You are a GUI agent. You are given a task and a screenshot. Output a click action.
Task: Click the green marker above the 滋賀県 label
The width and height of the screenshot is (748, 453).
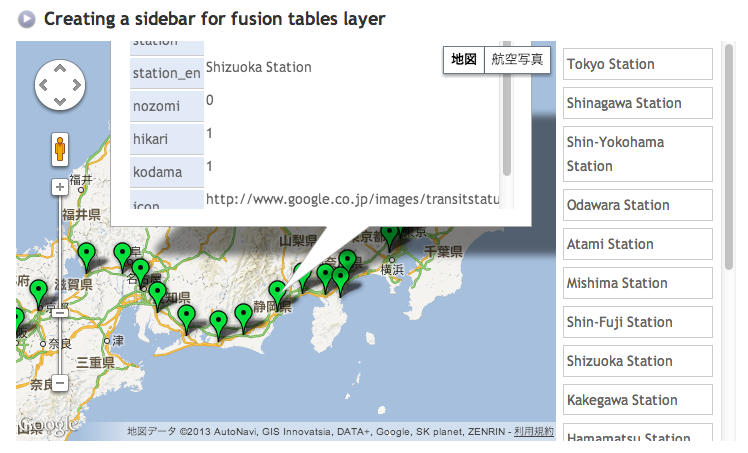click(x=86, y=256)
